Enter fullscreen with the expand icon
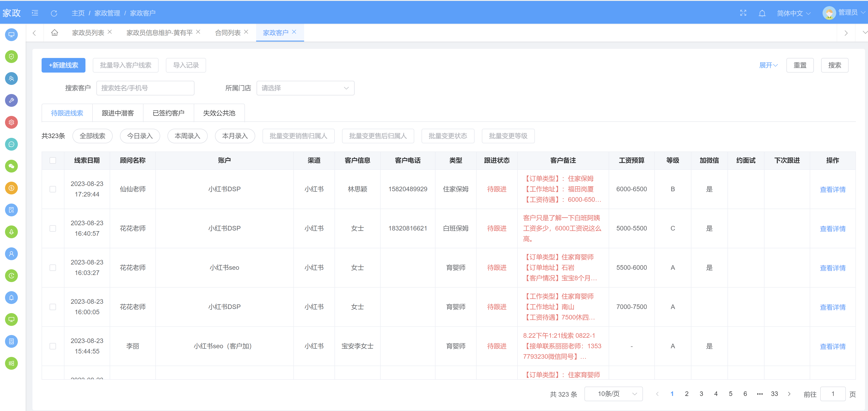868x411 pixels. (x=743, y=13)
